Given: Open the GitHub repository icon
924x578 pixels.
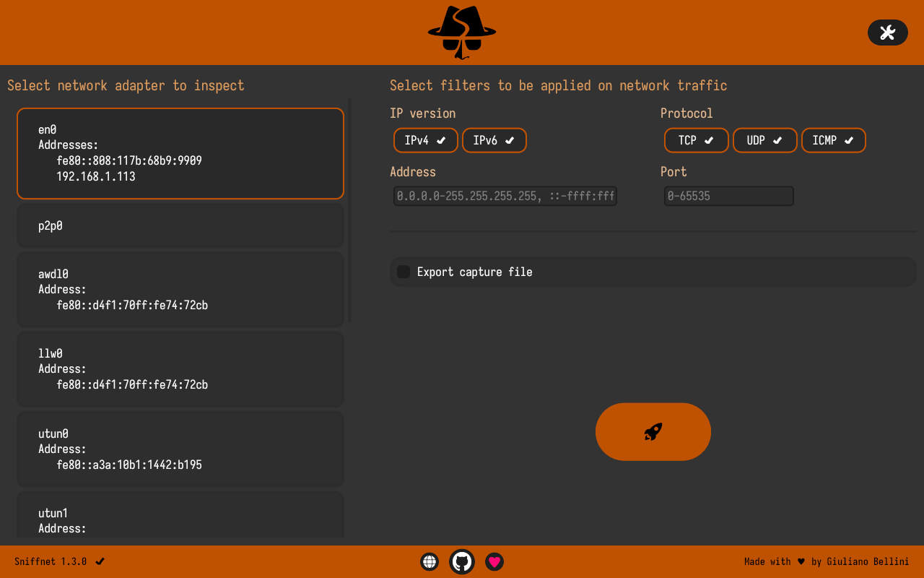Looking at the screenshot, I should (x=462, y=561).
